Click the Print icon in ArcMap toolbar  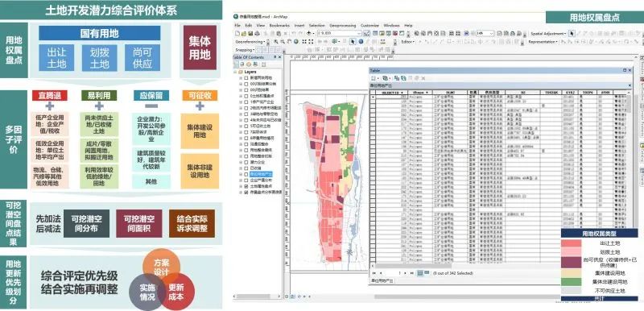tap(257, 33)
